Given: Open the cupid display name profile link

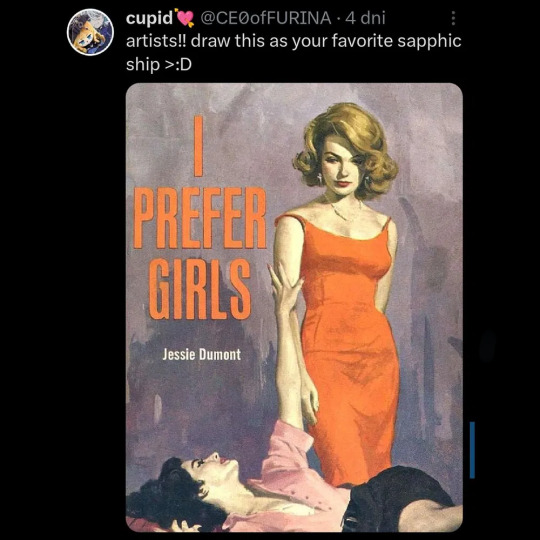Looking at the screenshot, I should (x=149, y=18).
